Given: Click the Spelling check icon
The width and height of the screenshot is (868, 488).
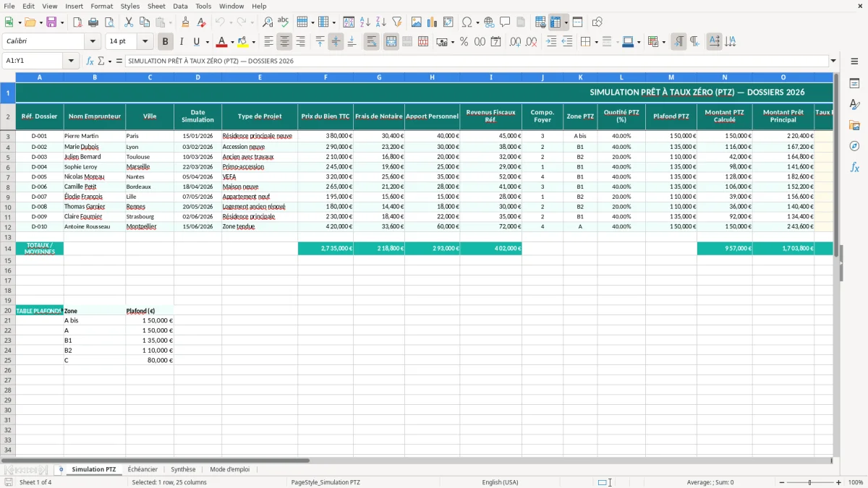Looking at the screenshot, I should 284,22.
